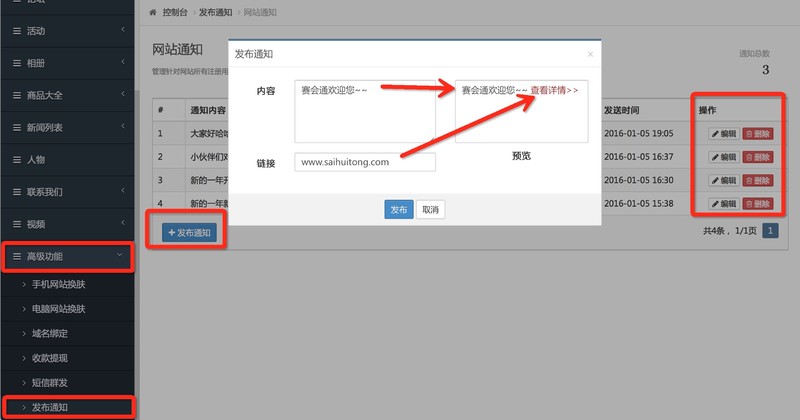Click 发布通知 in the breadcrumb
Image resolution: width=800 pixels, height=420 pixels.
(x=215, y=12)
